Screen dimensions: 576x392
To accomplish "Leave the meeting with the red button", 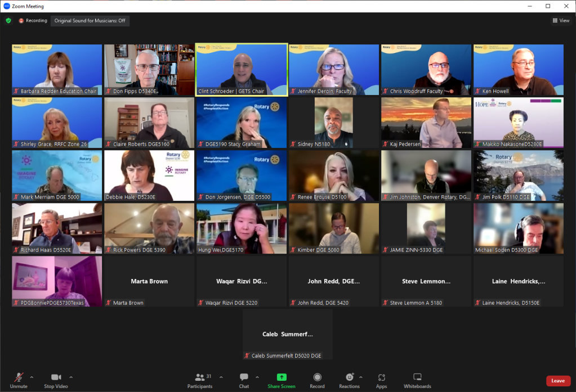I will pyautogui.click(x=558, y=381).
